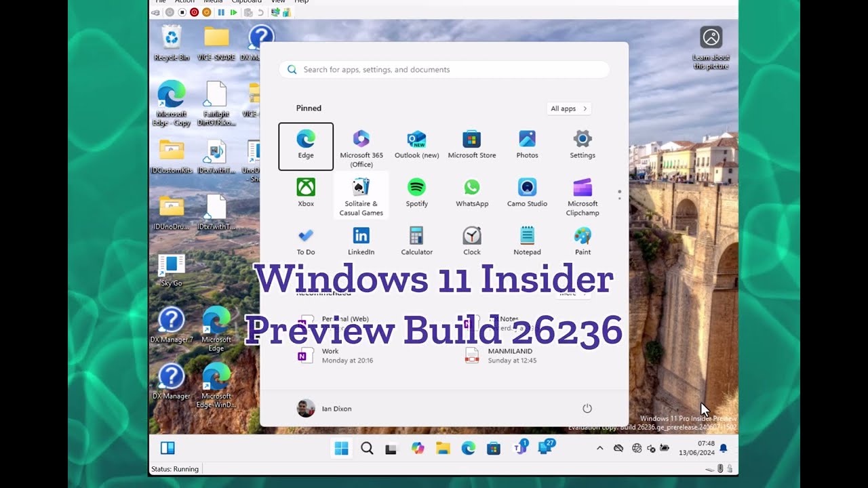Select Microsoft Edge - Copy desktop shortcut
The image size is (868, 488).
tap(172, 103)
